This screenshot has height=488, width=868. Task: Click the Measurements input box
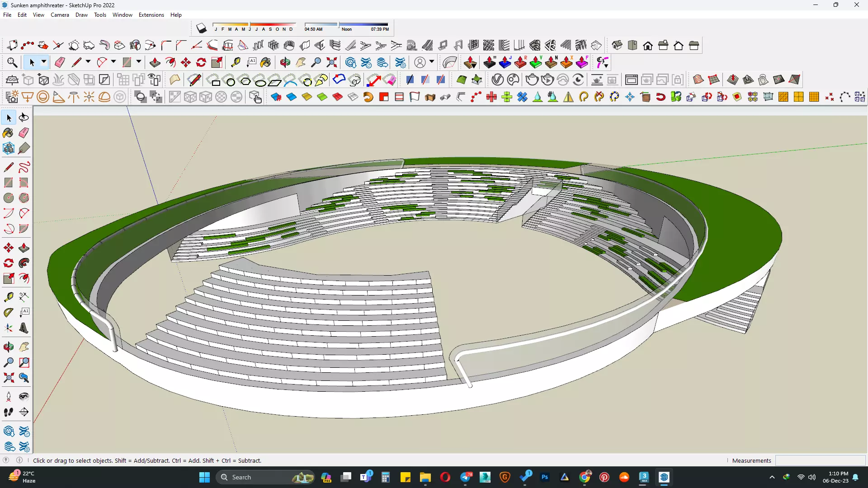click(x=820, y=460)
